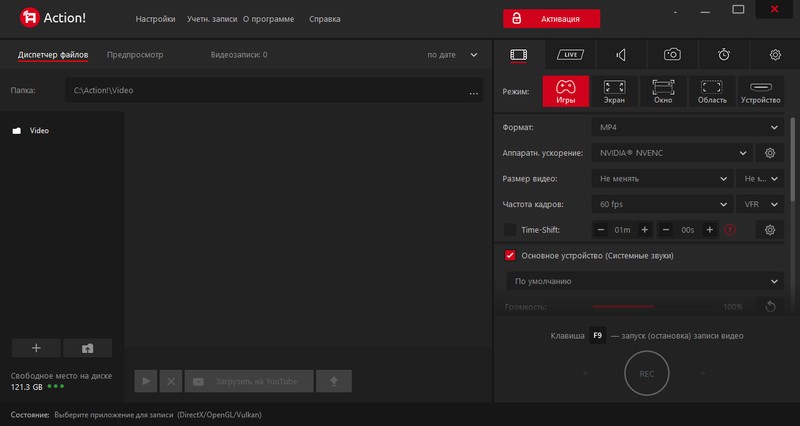Image resolution: width=800 pixels, height=426 pixels.
Task: Select the Экран recording mode
Action: click(x=615, y=92)
